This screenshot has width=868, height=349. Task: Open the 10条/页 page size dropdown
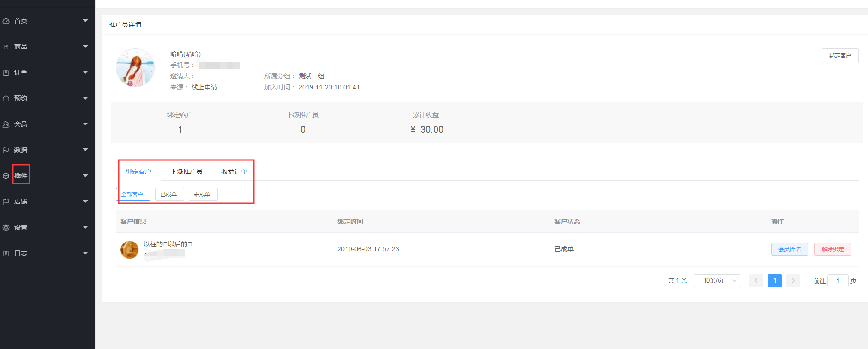point(717,281)
